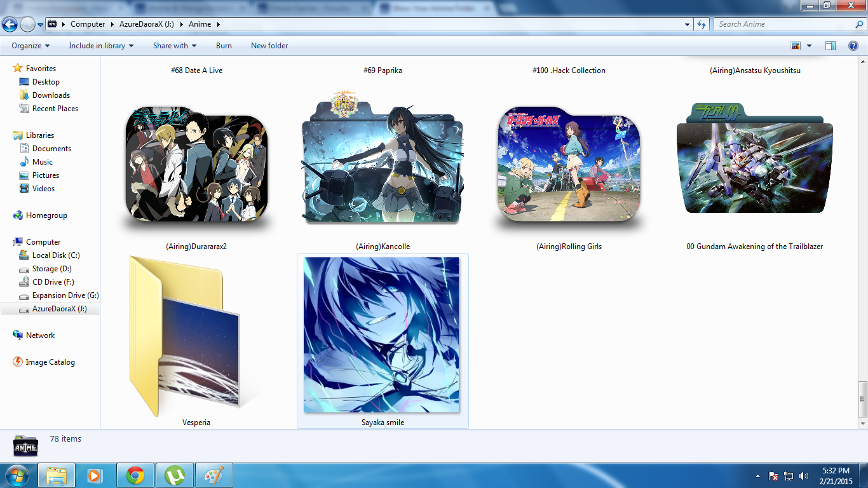868x488 pixels.
Task: Select Favorites in the navigation pane
Action: [x=41, y=69]
